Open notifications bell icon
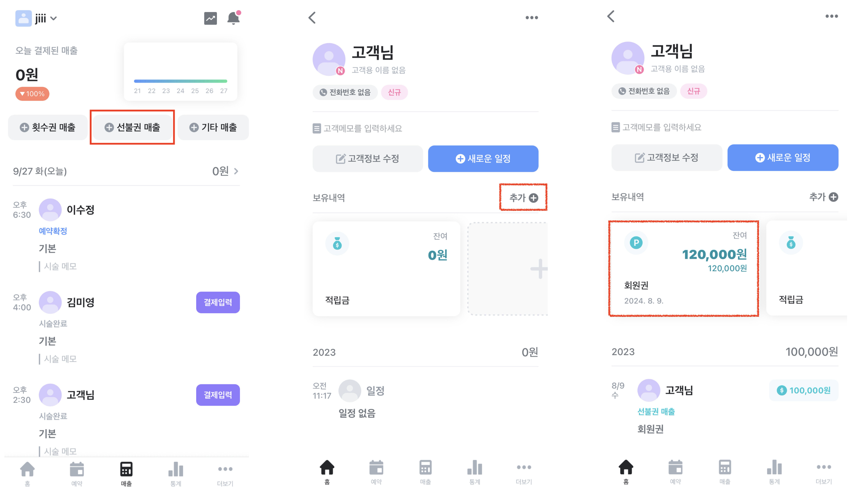Viewport: 851px width, 504px height. [234, 18]
